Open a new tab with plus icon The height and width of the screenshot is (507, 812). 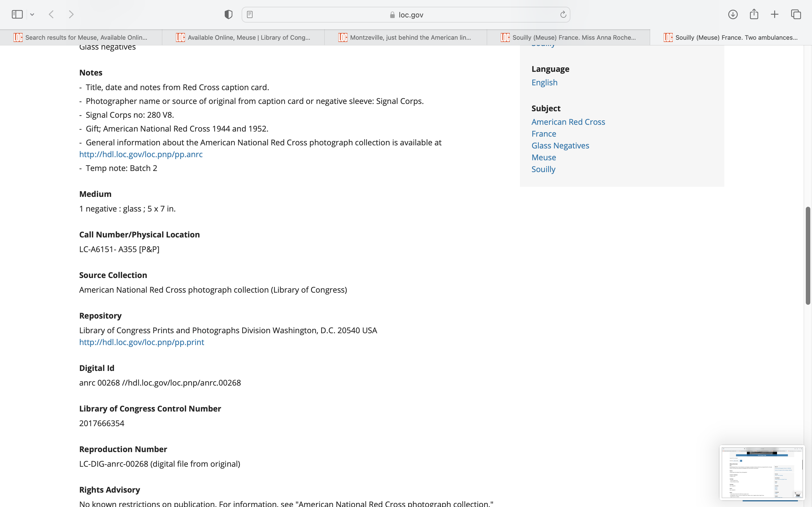click(x=775, y=14)
